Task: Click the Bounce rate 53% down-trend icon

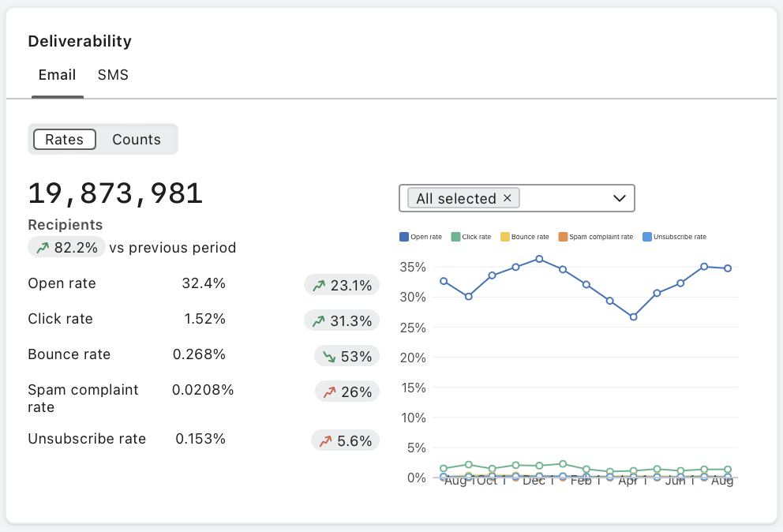Action: click(329, 357)
